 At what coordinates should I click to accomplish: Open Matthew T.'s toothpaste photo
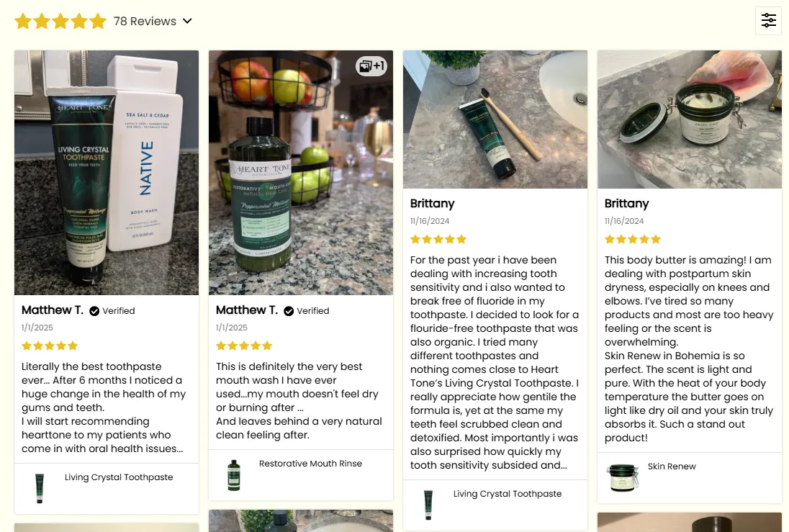(106, 173)
